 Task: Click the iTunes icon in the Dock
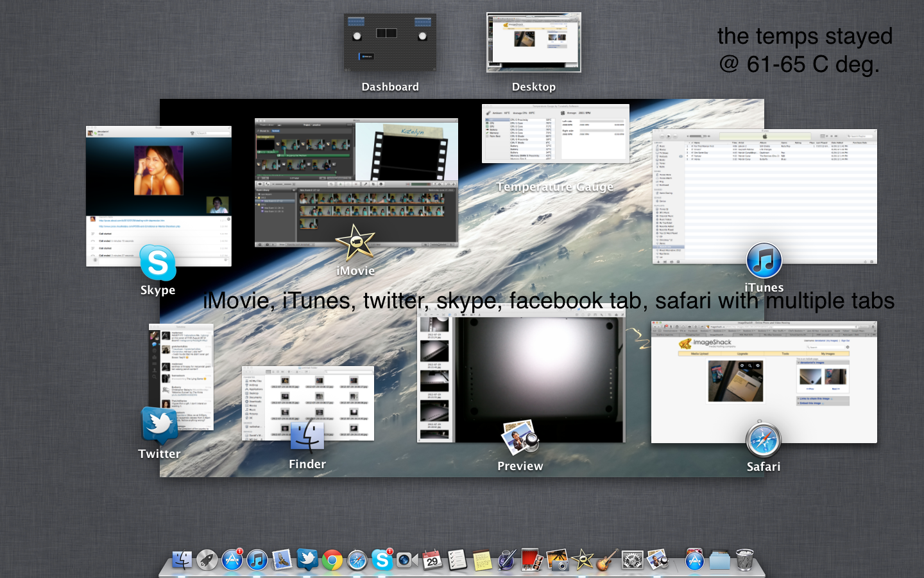point(257,560)
